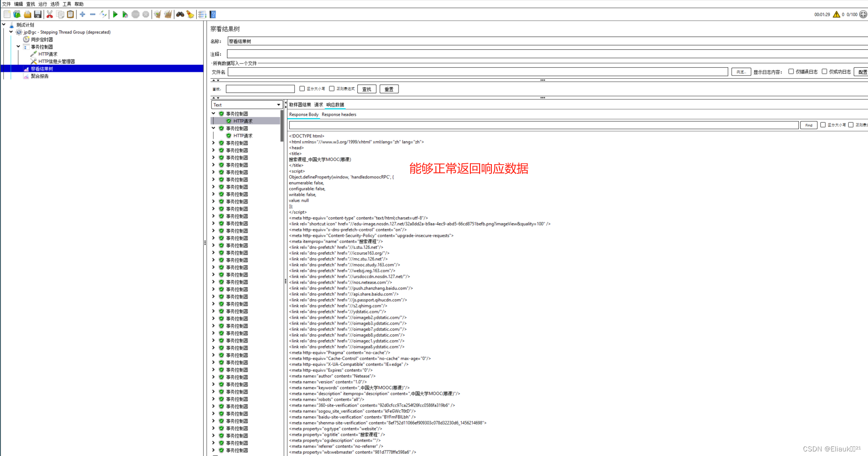Open the Templates toolbar icon
868x456 pixels.
[x=17, y=15]
